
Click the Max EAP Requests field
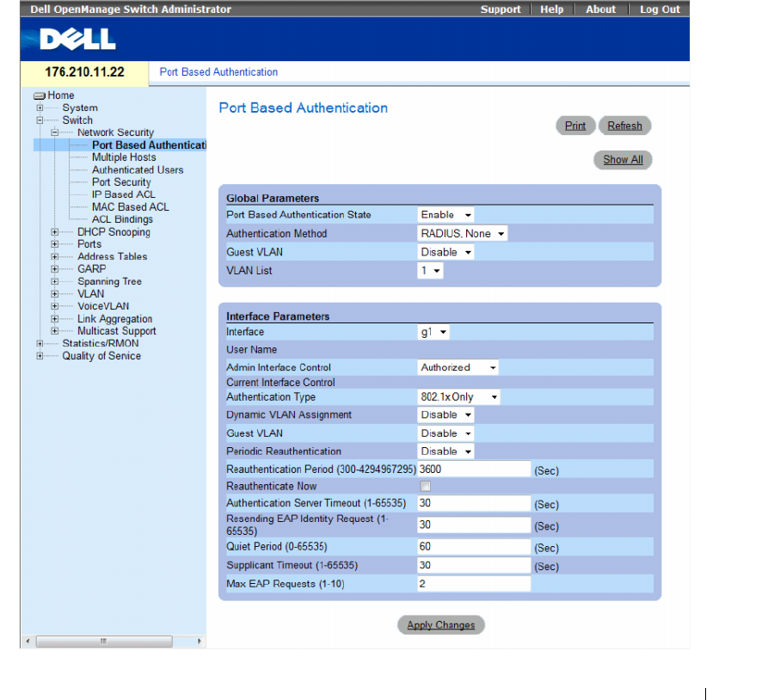[x=474, y=584]
